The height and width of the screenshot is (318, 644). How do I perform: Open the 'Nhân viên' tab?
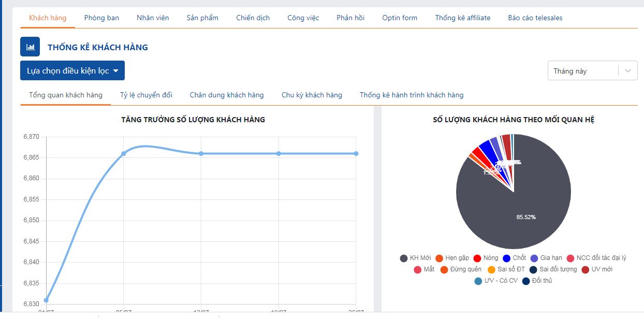153,18
